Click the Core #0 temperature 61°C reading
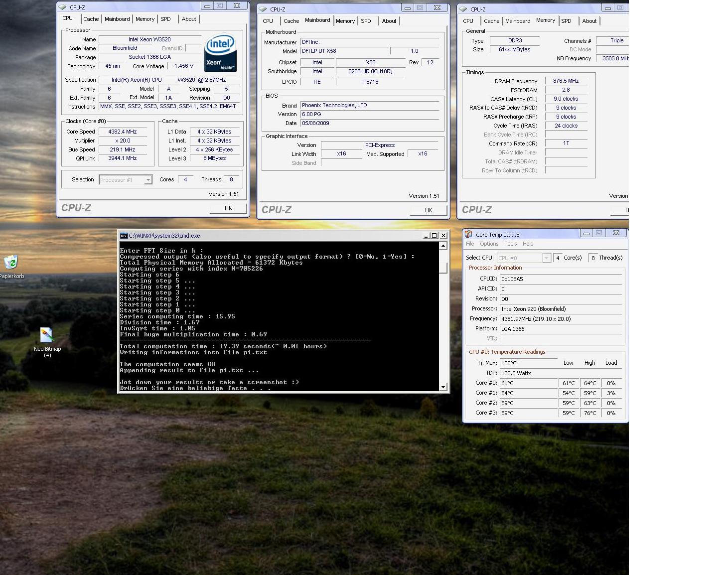This screenshot has height=575, width=728. 529,383
